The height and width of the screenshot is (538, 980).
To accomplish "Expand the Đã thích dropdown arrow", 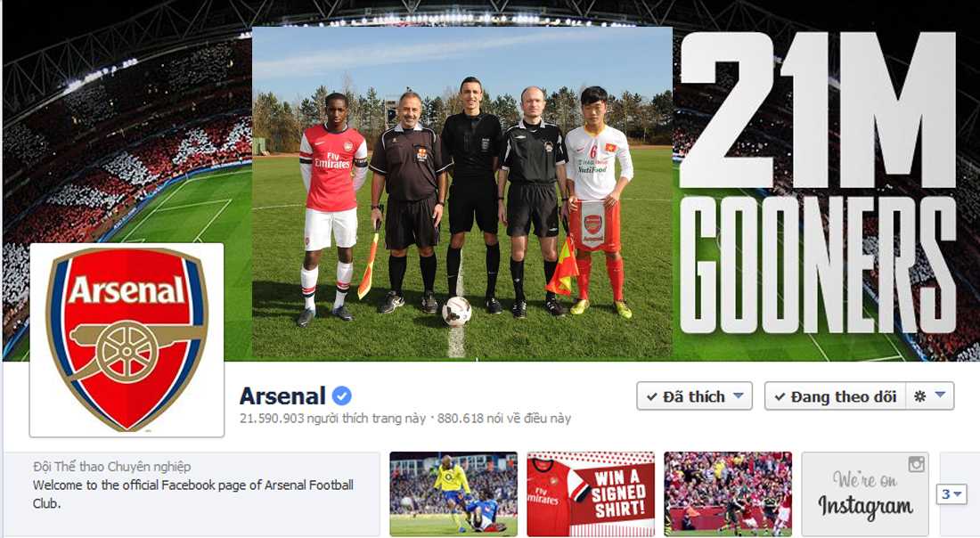I will pyautogui.click(x=739, y=395).
